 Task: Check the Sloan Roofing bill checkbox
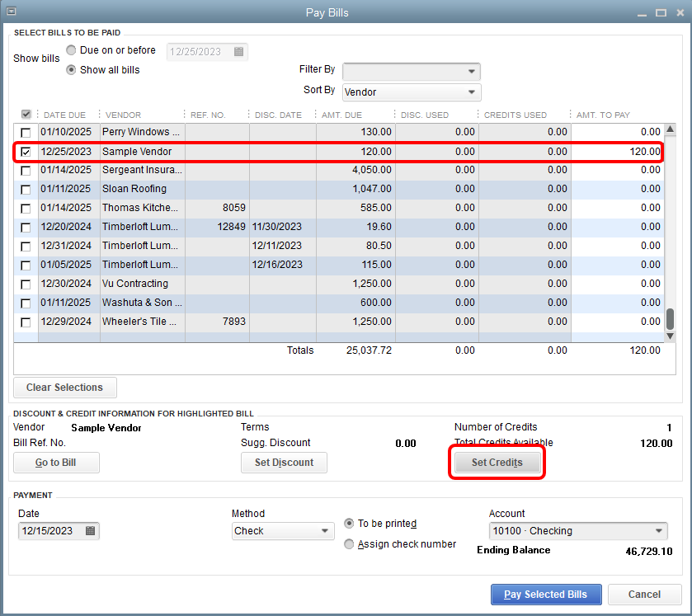tap(26, 190)
